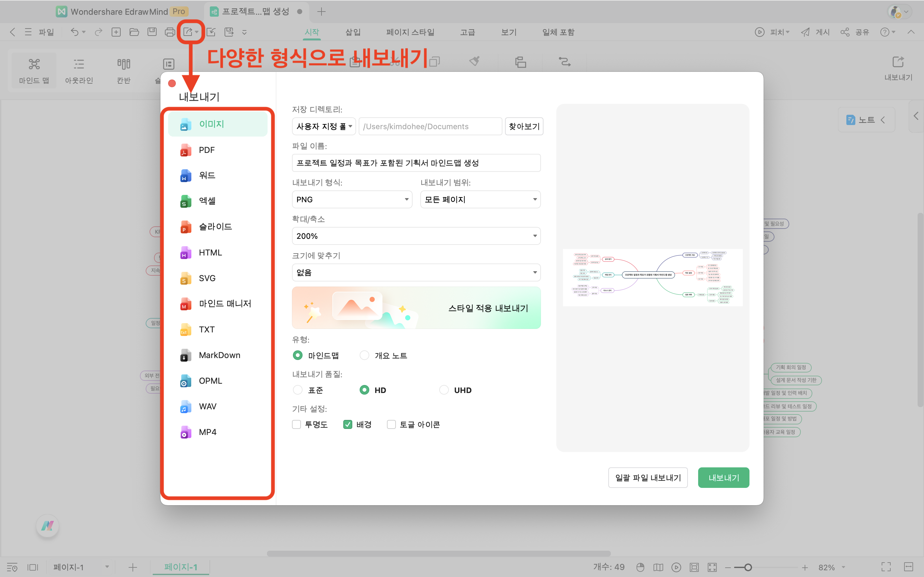924x577 pixels.
Task: Uncheck the 배경 checkbox
Action: point(347,424)
